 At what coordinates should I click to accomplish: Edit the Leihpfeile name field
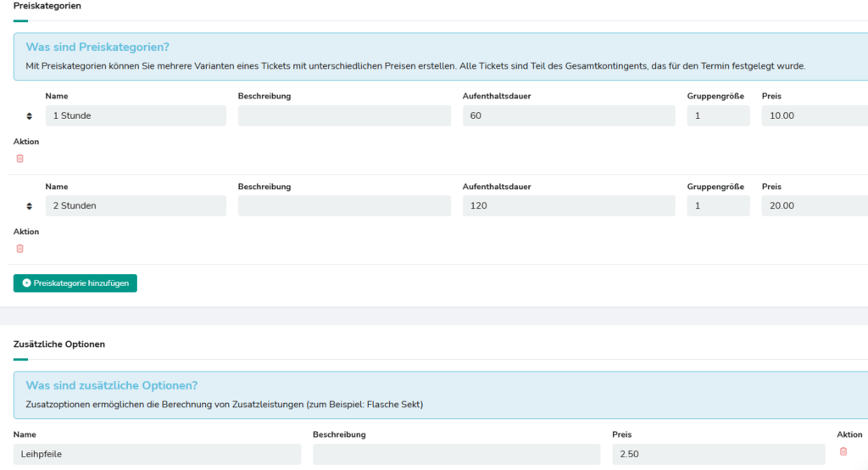click(x=158, y=454)
